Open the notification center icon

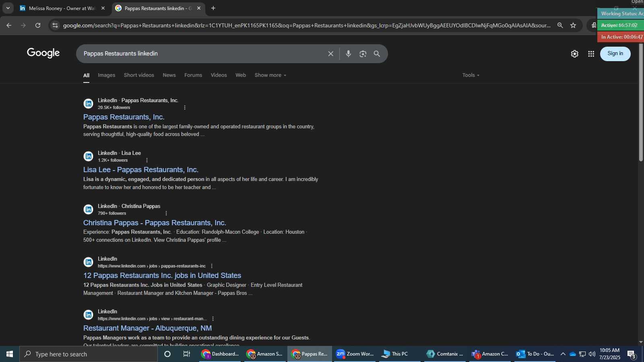tap(632, 354)
